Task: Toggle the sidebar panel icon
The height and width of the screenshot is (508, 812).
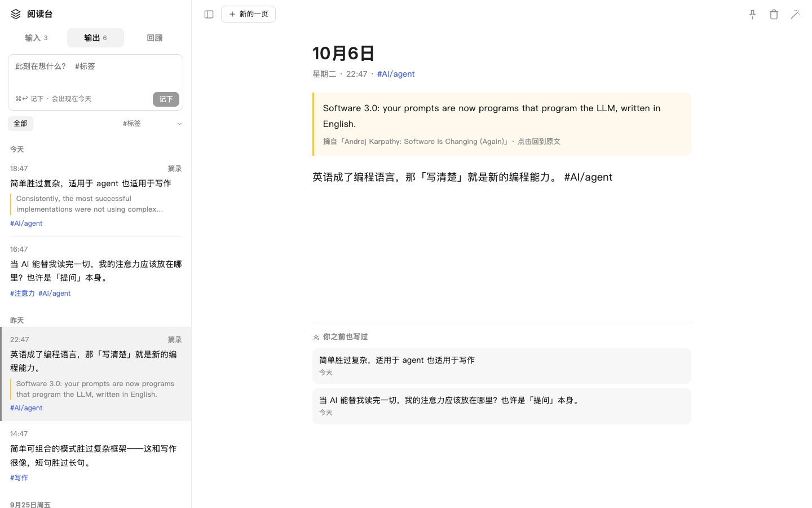Action: click(209, 14)
